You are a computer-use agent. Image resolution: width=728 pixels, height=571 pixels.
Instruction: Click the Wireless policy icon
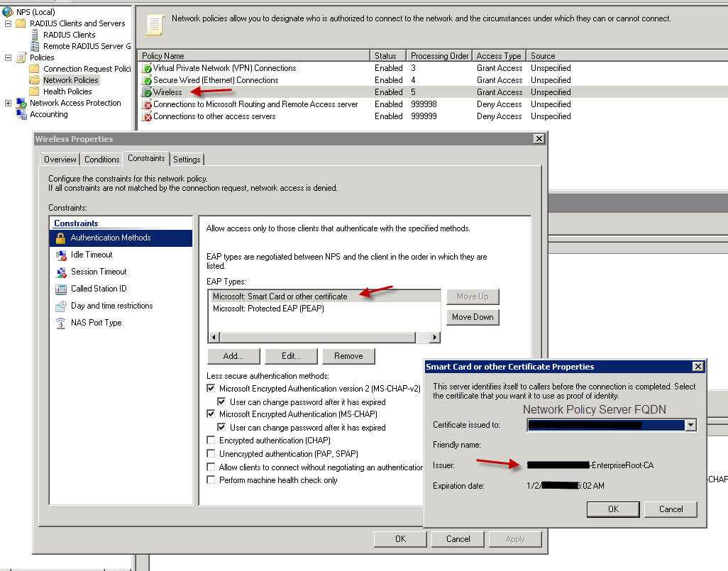click(147, 92)
